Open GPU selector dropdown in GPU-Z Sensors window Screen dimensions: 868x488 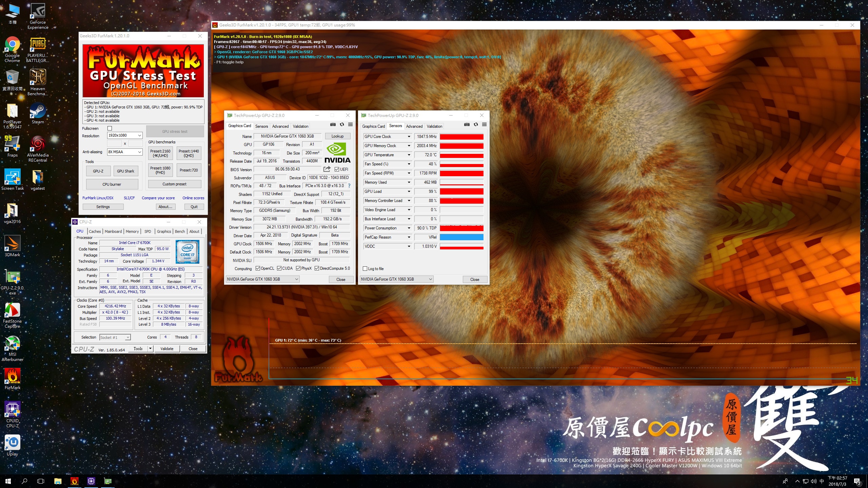(x=397, y=279)
